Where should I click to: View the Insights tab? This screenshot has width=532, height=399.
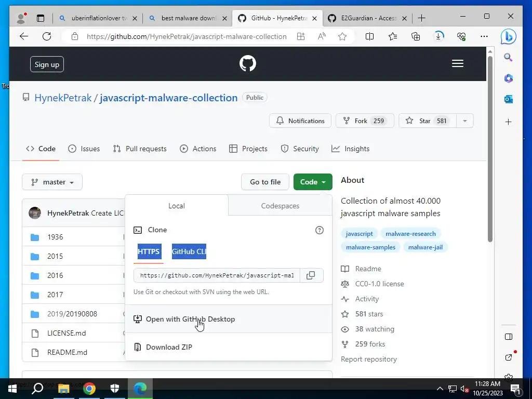(351, 149)
